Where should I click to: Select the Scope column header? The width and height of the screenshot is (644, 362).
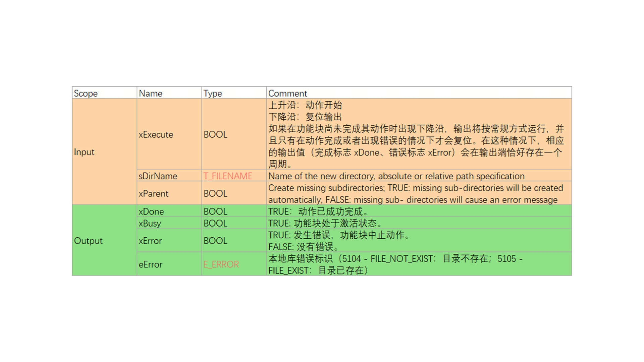86,93
